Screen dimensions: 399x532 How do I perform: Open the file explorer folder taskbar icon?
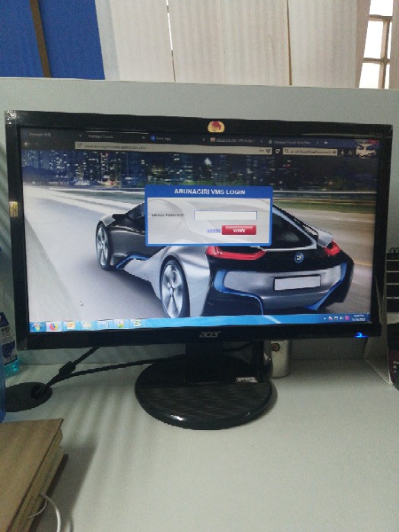(x=87, y=325)
